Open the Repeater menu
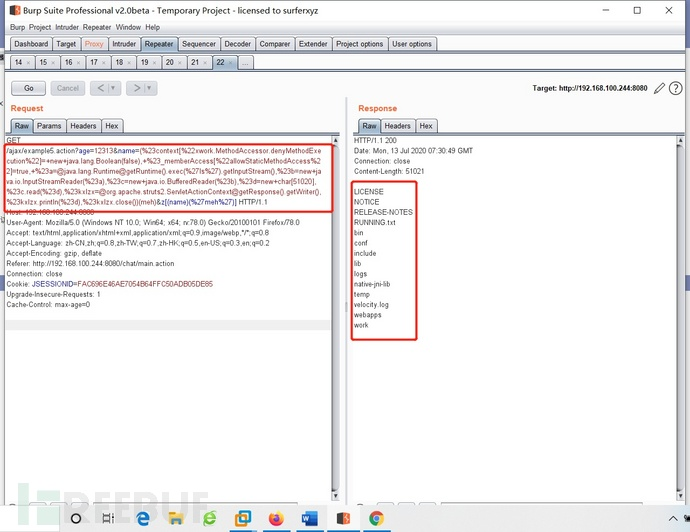 pos(97,27)
